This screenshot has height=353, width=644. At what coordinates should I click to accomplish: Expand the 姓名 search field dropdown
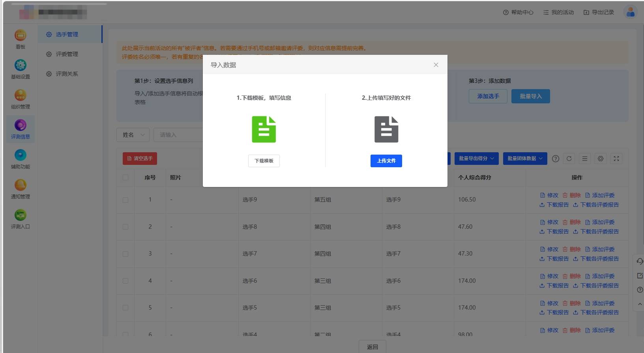pos(133,135)
